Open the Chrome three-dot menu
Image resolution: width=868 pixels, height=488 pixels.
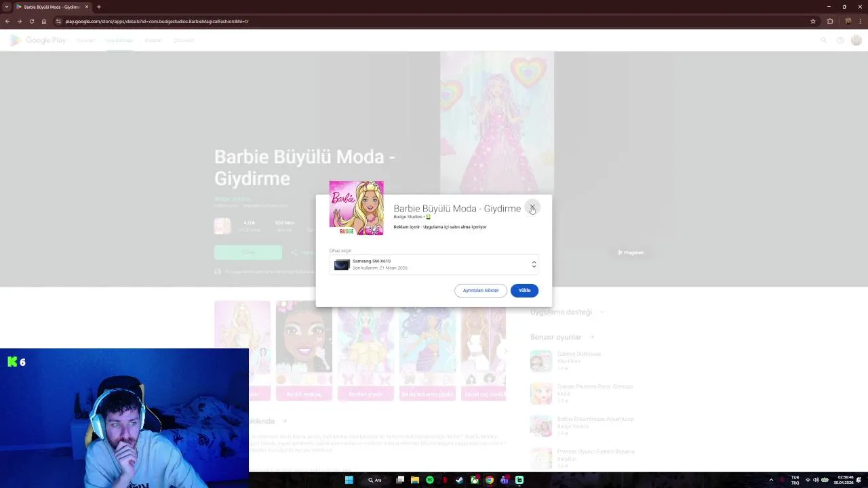tap(861, 21)
